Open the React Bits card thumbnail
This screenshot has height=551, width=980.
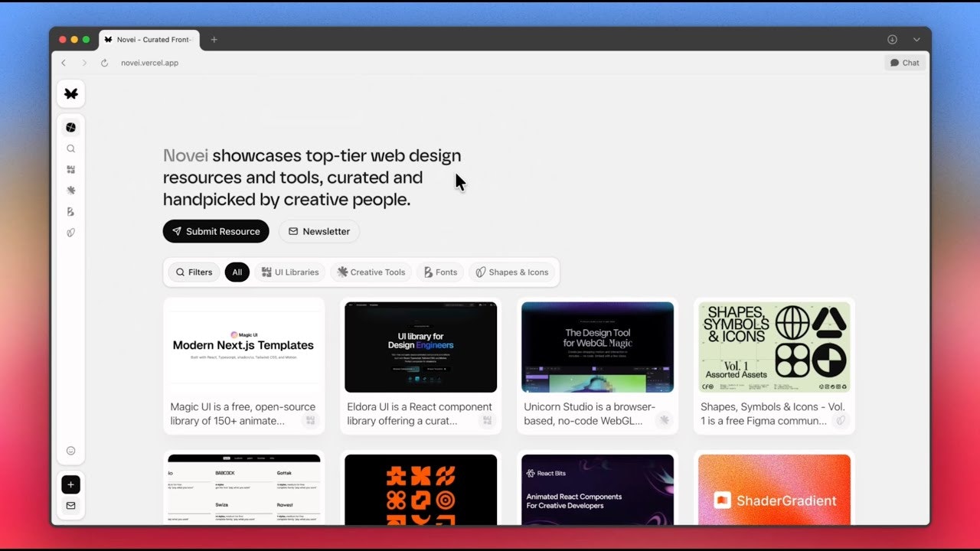click(598, 490)
